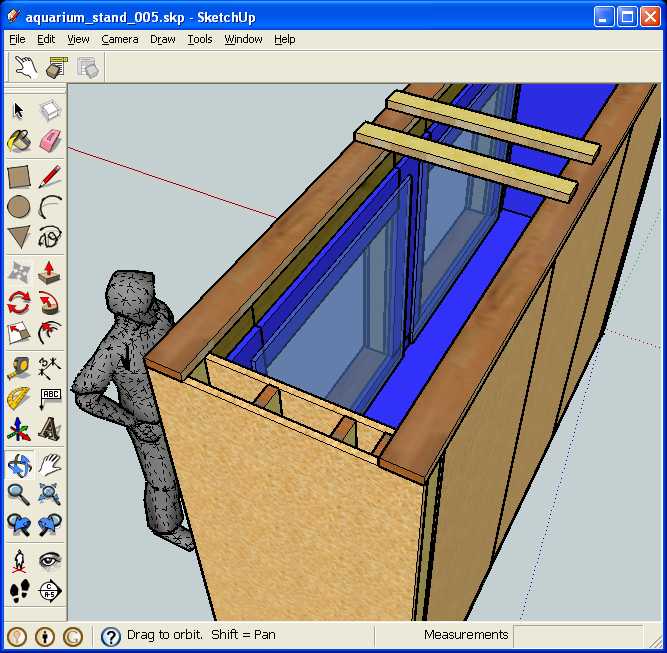Click the hand icon in top toolbar

click(26, 67)
